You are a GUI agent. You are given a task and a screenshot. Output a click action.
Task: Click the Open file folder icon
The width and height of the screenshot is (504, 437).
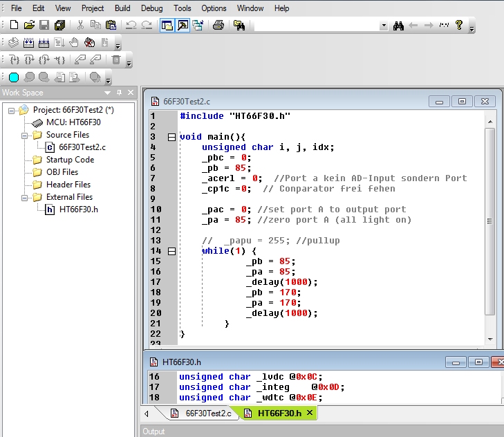tap(29, 26)
